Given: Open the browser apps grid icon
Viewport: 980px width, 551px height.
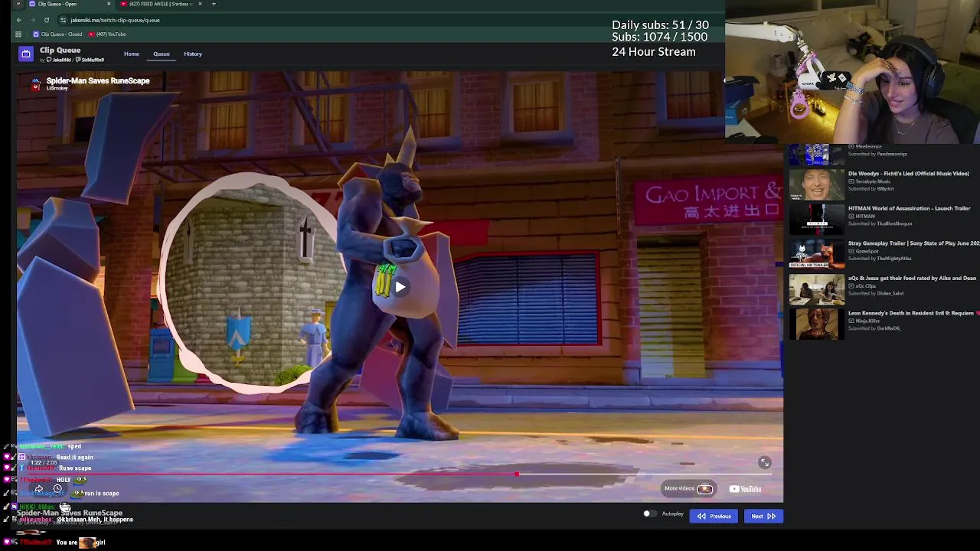Looking at the screenshot, I should 18,34.
